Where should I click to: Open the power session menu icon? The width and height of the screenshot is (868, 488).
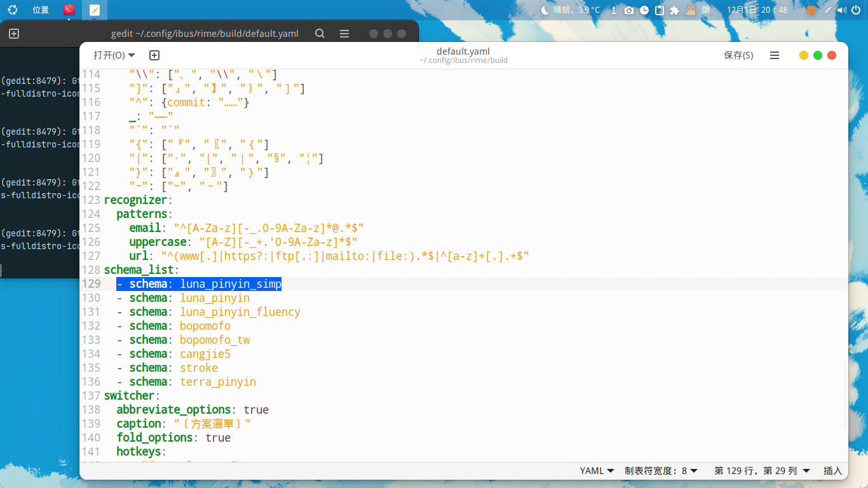tap(855, 10)
